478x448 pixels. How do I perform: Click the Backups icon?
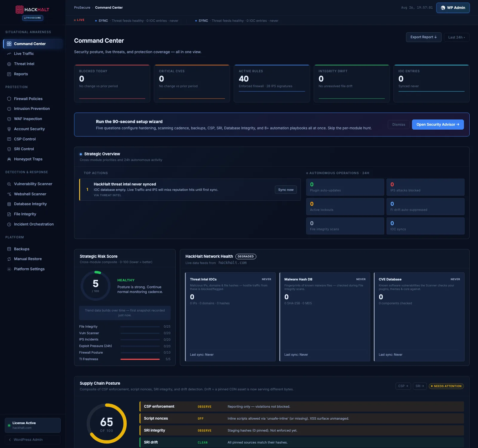9,249
